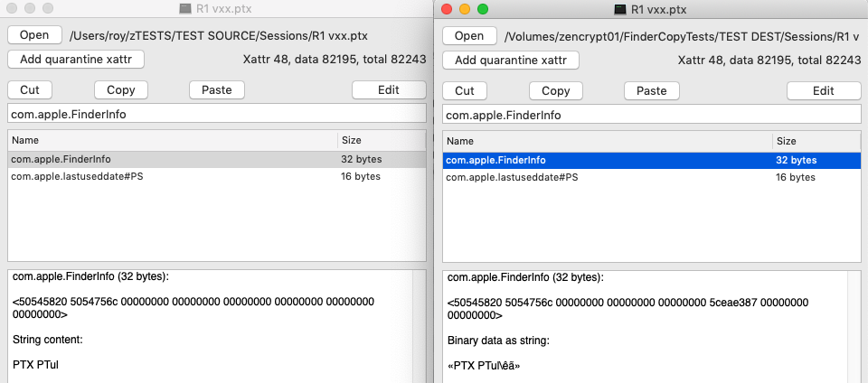
Task: Add quarantine xattr in left window
Action: [76, 60]
